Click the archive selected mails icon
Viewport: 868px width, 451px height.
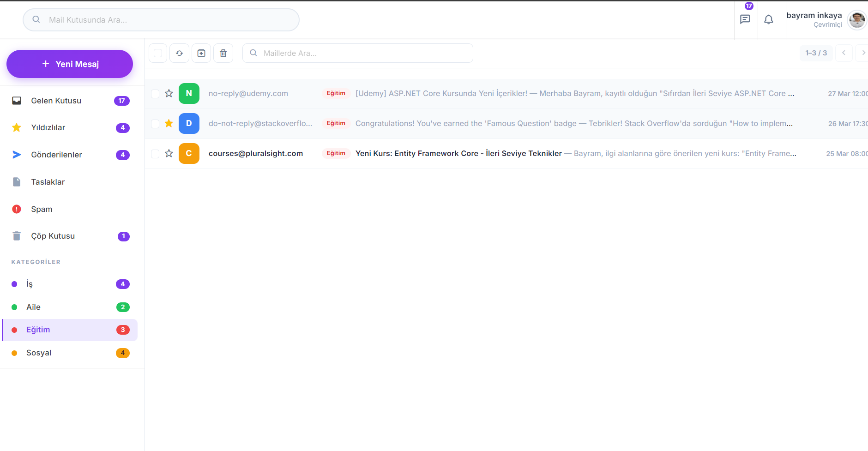201,53
